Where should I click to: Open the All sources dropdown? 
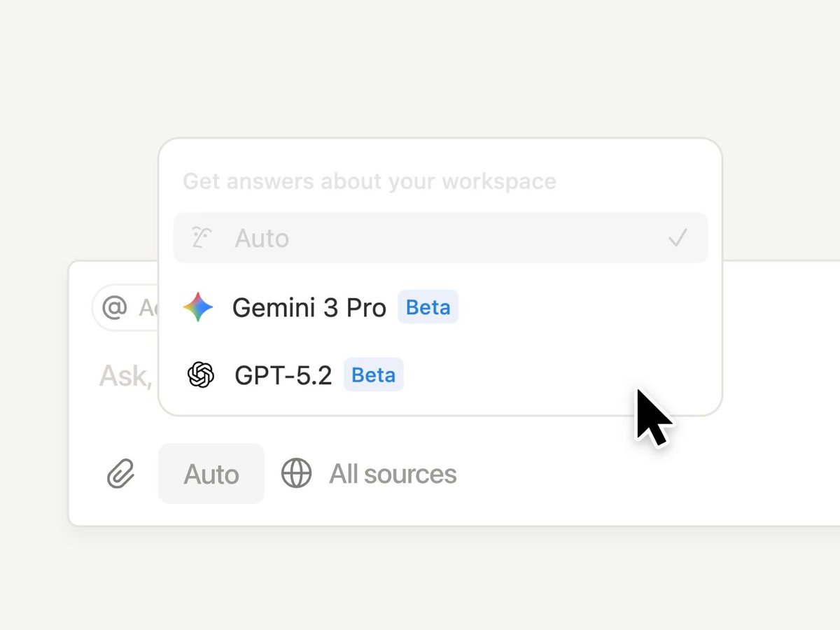pos(369,474)
